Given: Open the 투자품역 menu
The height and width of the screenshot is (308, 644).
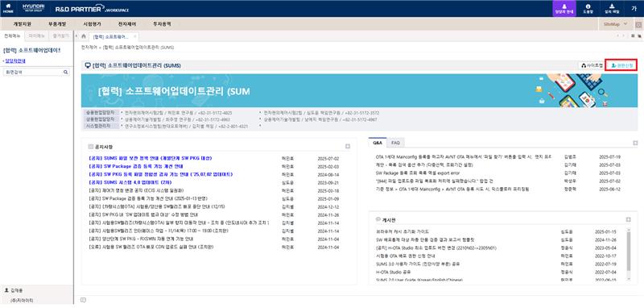Looking at the screenshot, I should pos(163,24).
